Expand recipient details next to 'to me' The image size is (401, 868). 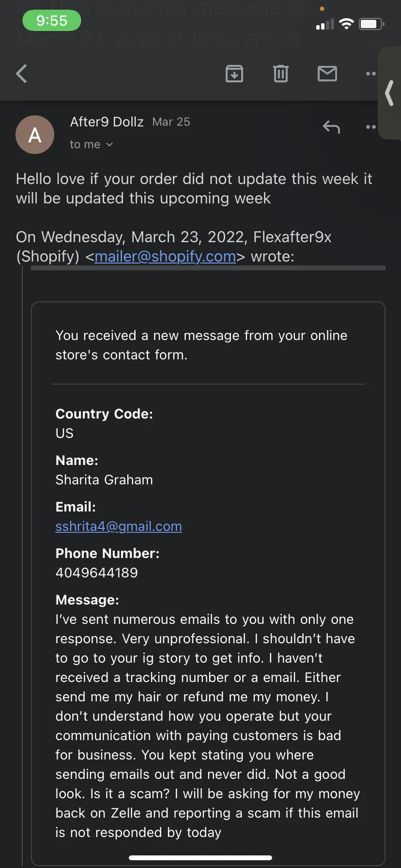coord(109,144)
